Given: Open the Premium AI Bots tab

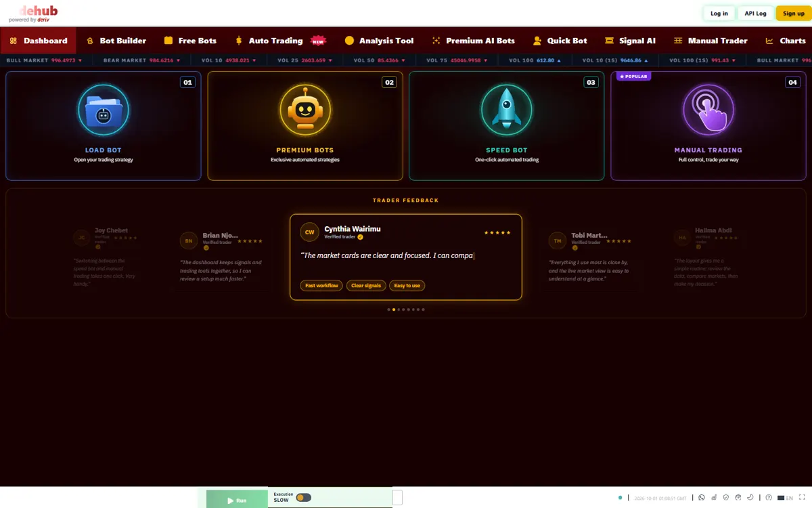Looking at the screenshot, I should 473,41.
